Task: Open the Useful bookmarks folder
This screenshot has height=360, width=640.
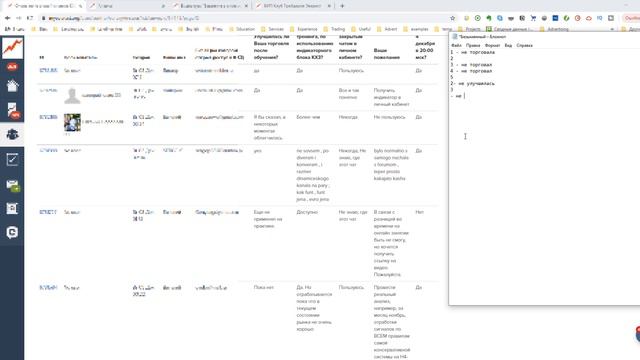Action: [x=361, y=29]
